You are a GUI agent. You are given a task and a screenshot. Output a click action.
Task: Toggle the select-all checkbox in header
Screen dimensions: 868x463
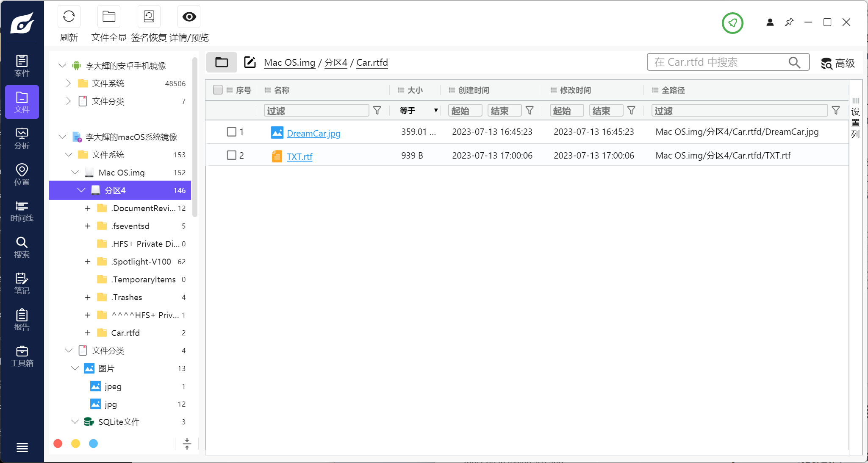pyautogui.click(x=218, y=90)
